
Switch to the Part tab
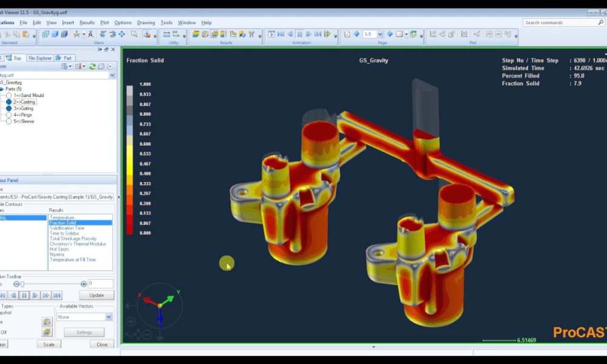pos(64,58)
